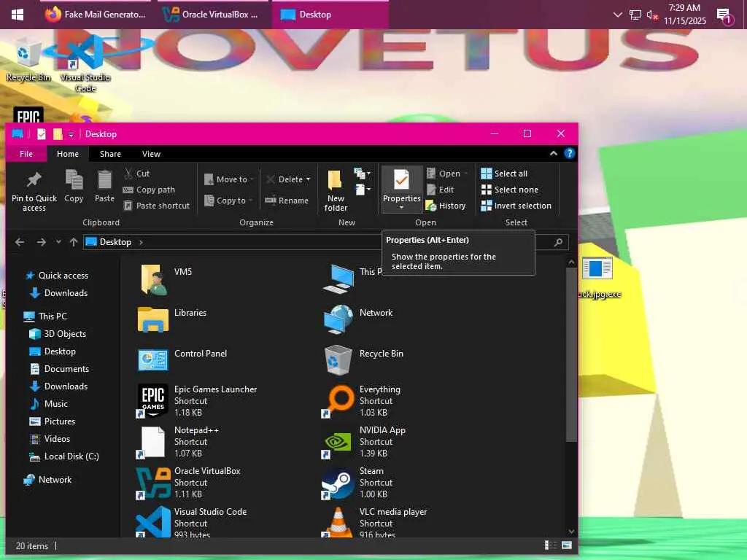Select Network in navigation pane

(48, 480)
